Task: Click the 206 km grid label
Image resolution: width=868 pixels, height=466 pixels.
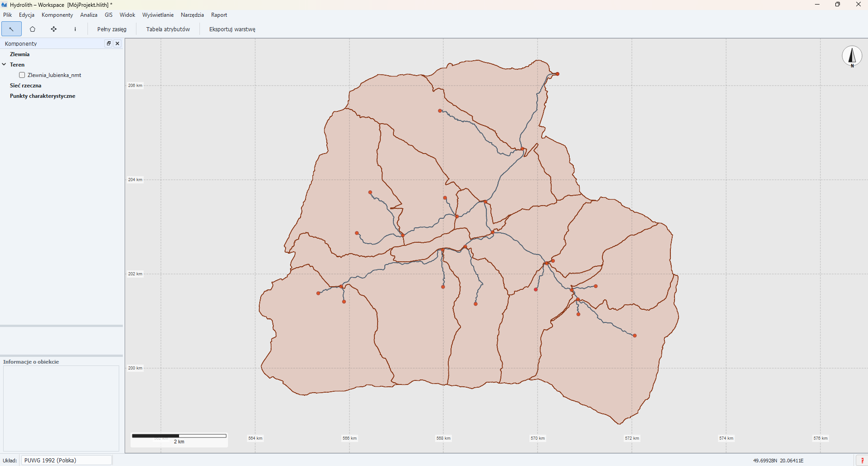Action: click(135, 85)
